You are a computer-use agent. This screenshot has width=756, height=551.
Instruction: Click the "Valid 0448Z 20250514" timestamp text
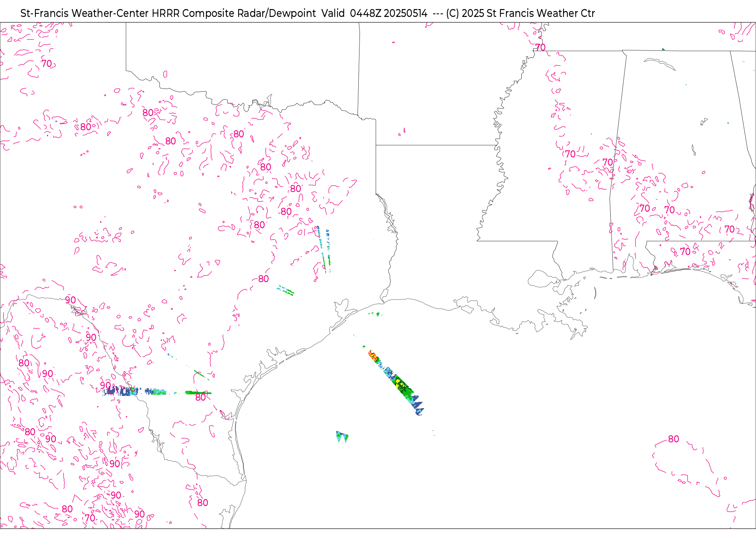[374, 13]
